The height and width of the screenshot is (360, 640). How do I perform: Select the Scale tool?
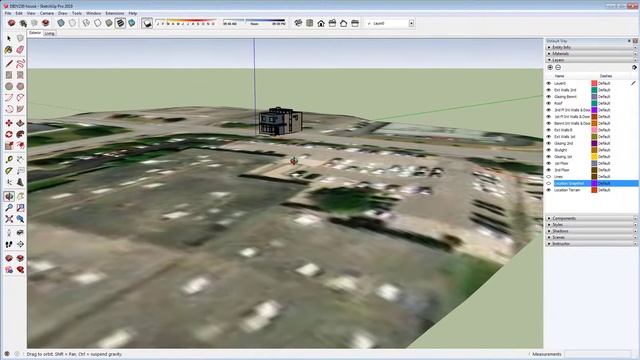(x=9, y=146)
